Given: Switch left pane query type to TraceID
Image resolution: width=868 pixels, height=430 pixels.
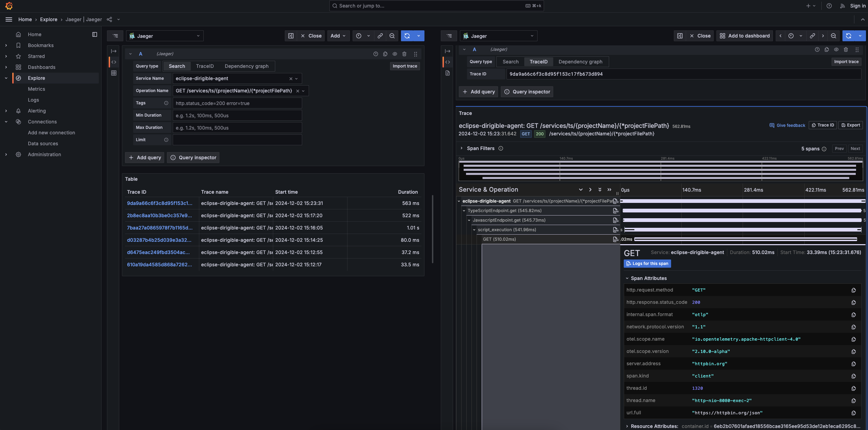Looking at the screenshot, I should point(205,66).
